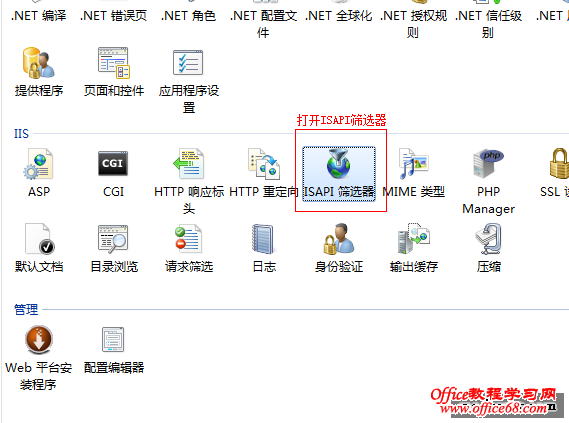Open HTTP 响应标头 icon
The height and width of the screenshot is (423, 569).
[x=188, y=164]
